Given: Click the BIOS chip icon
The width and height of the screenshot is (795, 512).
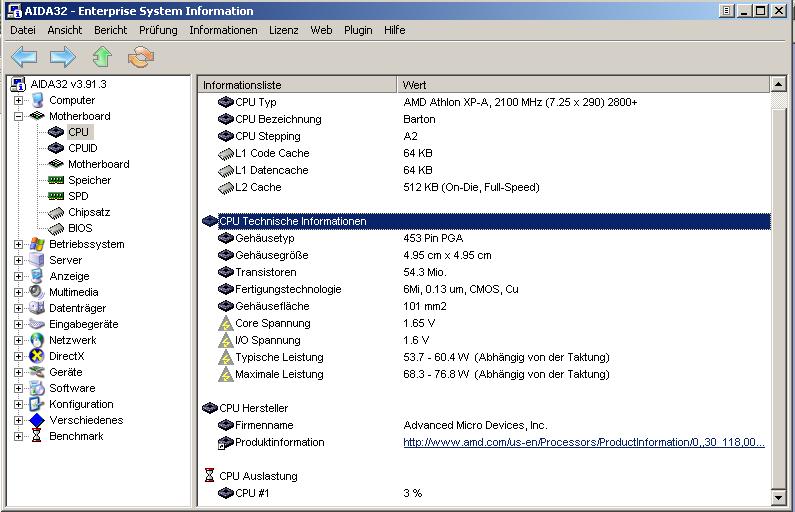Looking at the screenshot, I should [56, 229].
